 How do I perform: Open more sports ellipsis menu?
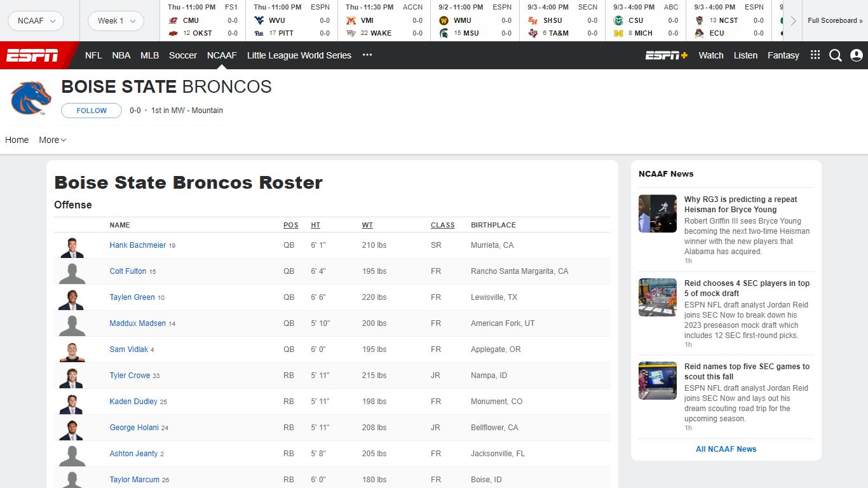tap(367, 55)
